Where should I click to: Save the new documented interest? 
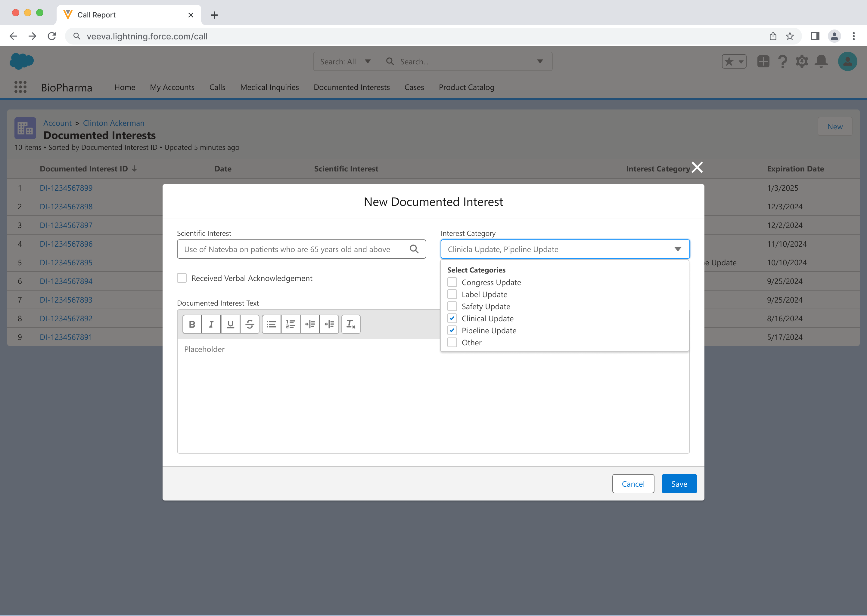679,484
